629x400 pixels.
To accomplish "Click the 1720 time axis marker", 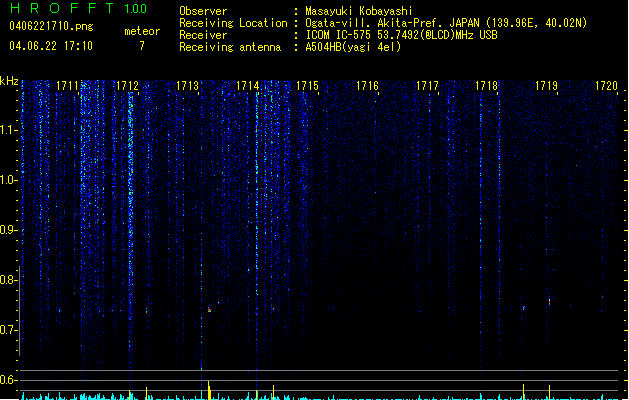I will tap(606, 86).
